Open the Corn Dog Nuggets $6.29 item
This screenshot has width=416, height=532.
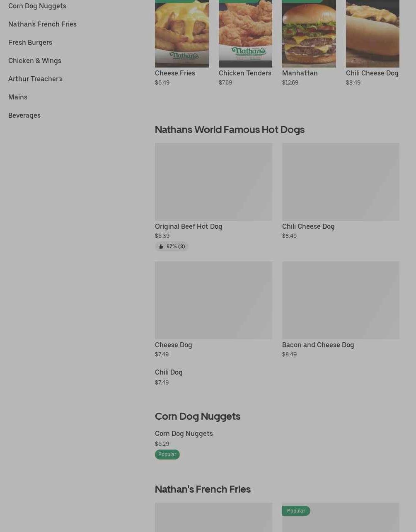[x=184, y=433]
